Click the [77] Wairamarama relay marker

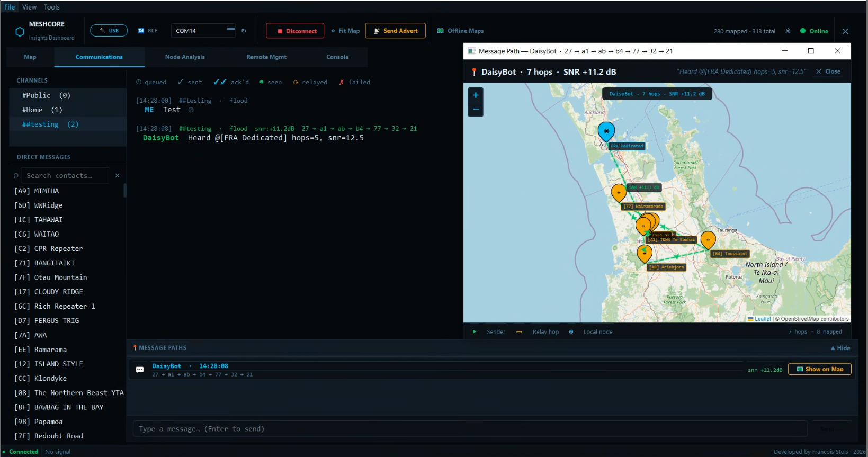pos(619,193)
